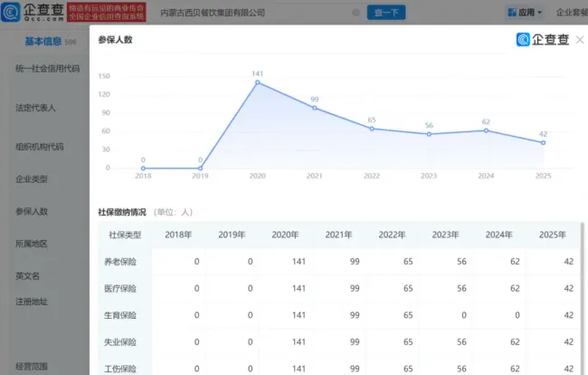
Task: Click the 2018年 column header
Action: 178,235
